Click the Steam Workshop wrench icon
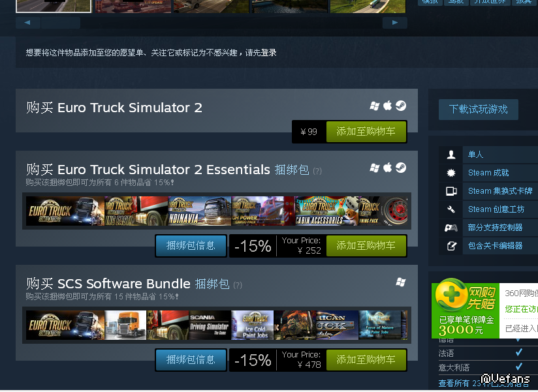Viewport: 538px width, 392px height. (451, 209)
